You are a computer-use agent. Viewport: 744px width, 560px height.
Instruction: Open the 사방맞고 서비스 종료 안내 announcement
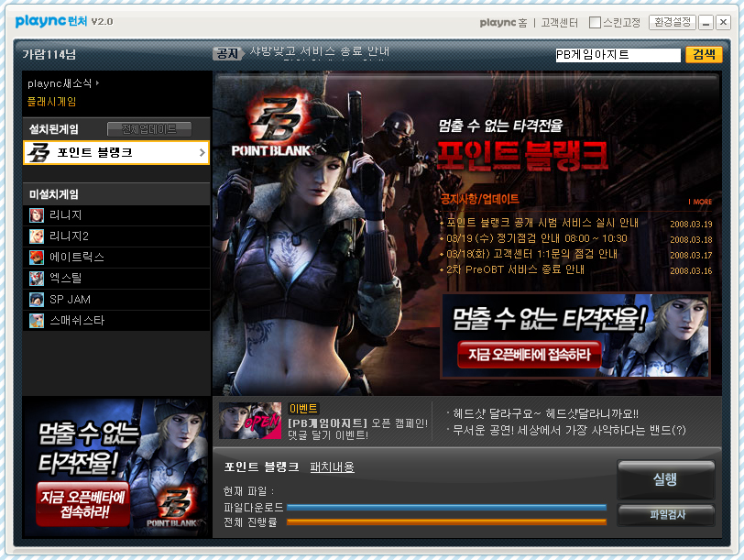click(320, 51)
